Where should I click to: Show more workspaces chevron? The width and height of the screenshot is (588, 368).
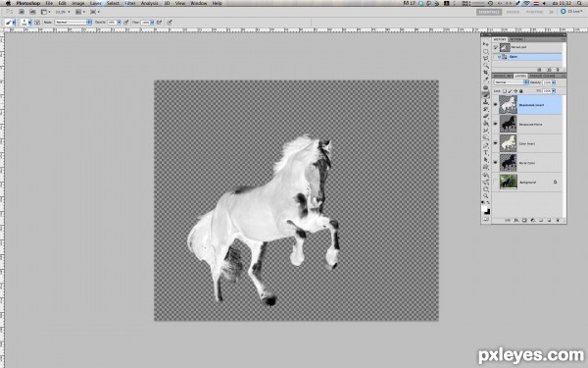pyautogui.click(x=551, y=12)
